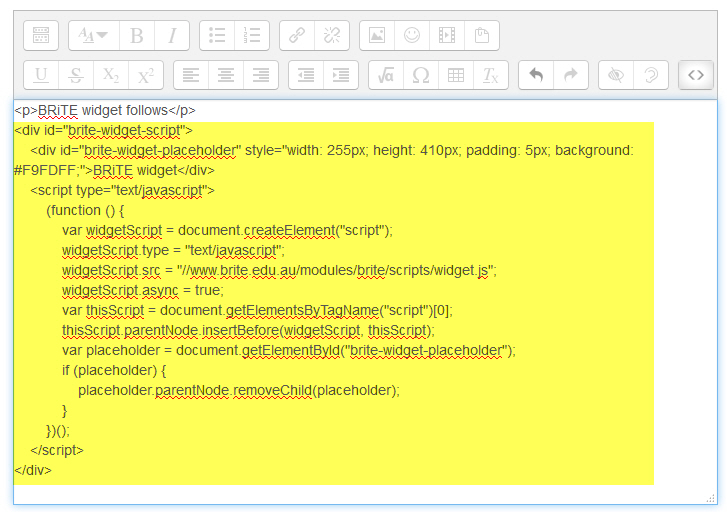Toggle italic formatting
This screenshot has height=512, width=727.
172,35
